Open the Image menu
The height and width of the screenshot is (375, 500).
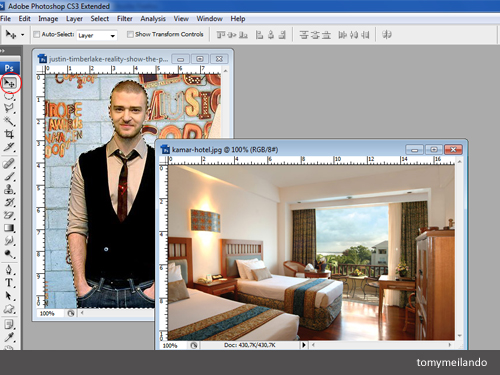click(x=48, y=19)
